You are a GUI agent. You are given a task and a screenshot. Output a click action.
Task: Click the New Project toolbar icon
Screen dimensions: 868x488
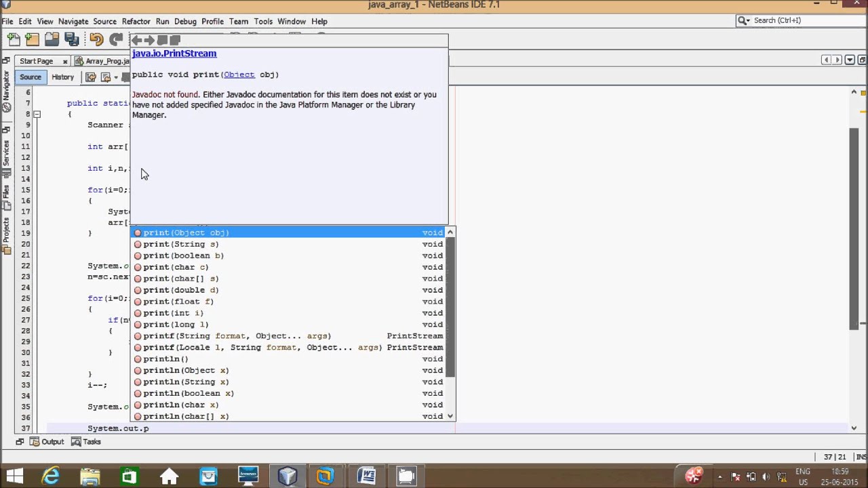[32, 40]
